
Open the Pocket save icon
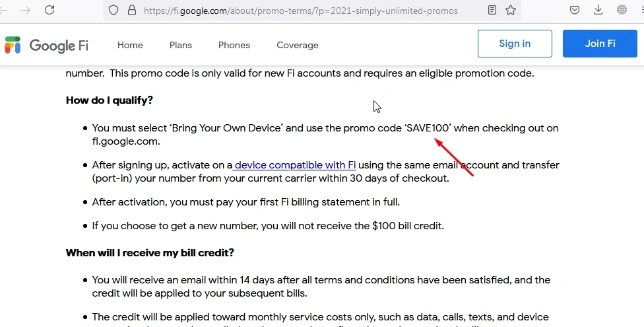click(x=575, y=11)
